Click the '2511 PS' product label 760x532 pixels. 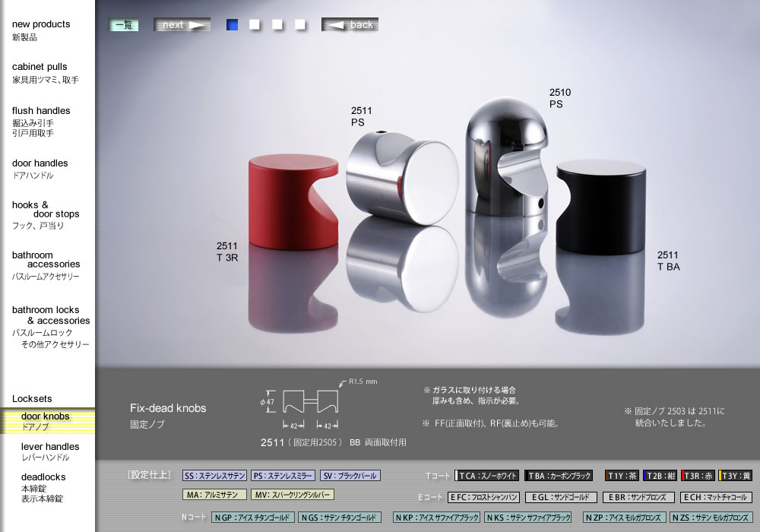(361, 117)
